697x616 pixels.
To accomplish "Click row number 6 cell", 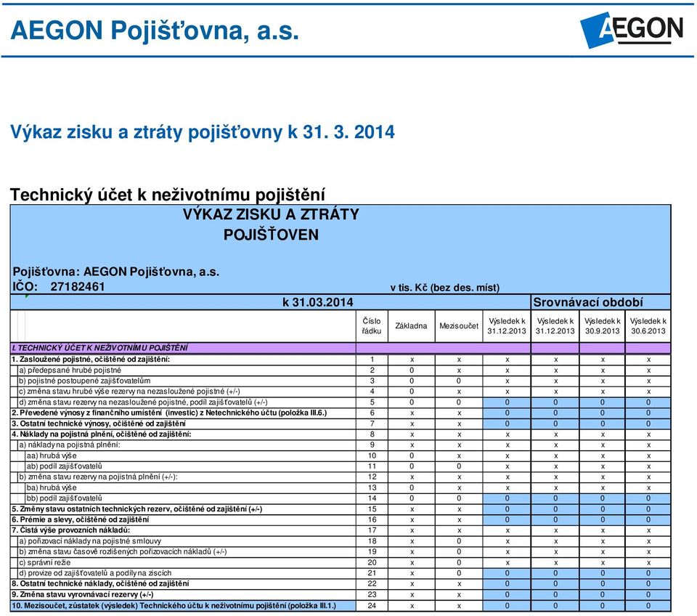I will 372,413.
